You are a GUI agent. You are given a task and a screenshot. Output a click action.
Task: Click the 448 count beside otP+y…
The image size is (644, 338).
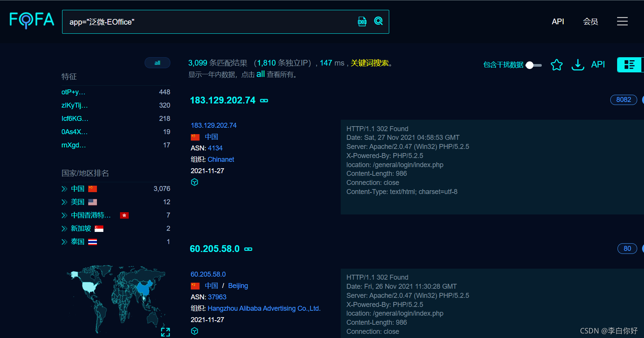tap(164, 92)
